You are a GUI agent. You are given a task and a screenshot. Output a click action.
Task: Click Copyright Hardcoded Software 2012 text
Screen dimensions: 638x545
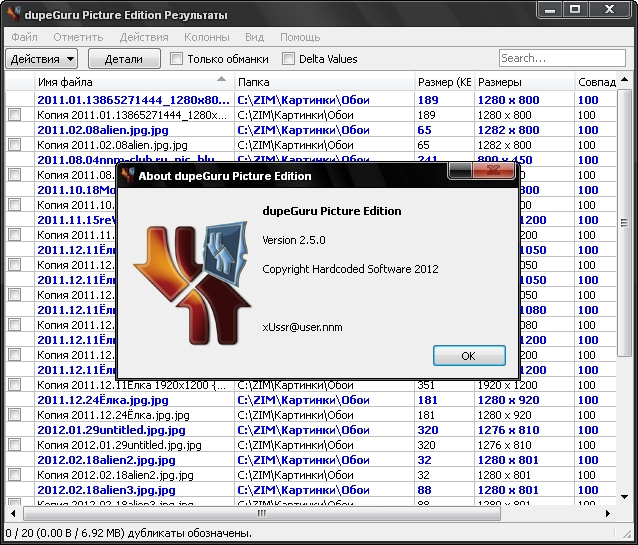click(350, 269)
